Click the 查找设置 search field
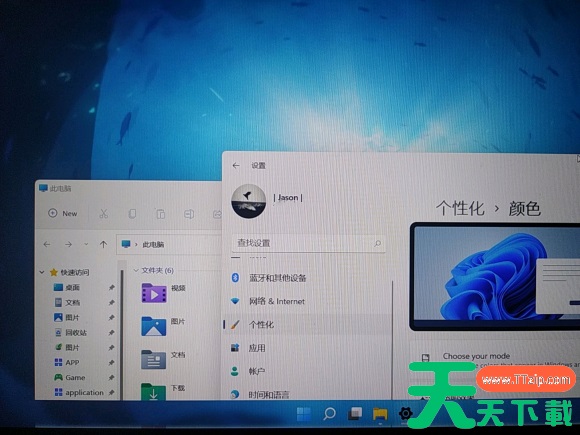The image size is (580, 435). (309, 243)
